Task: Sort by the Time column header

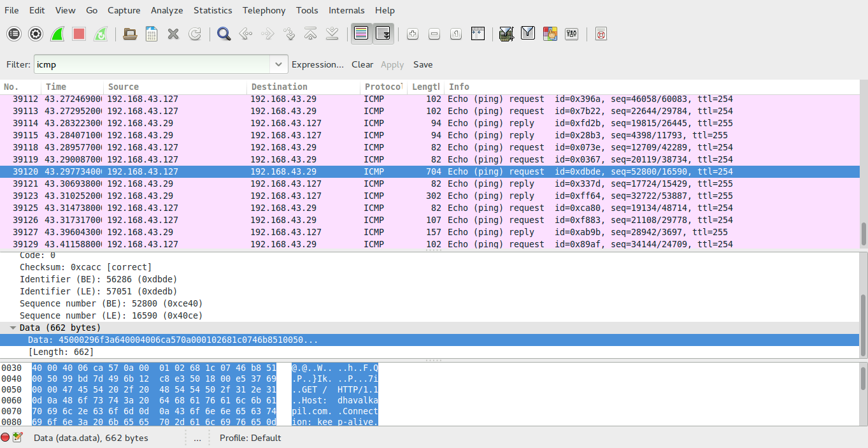Action: coord(73,87)
